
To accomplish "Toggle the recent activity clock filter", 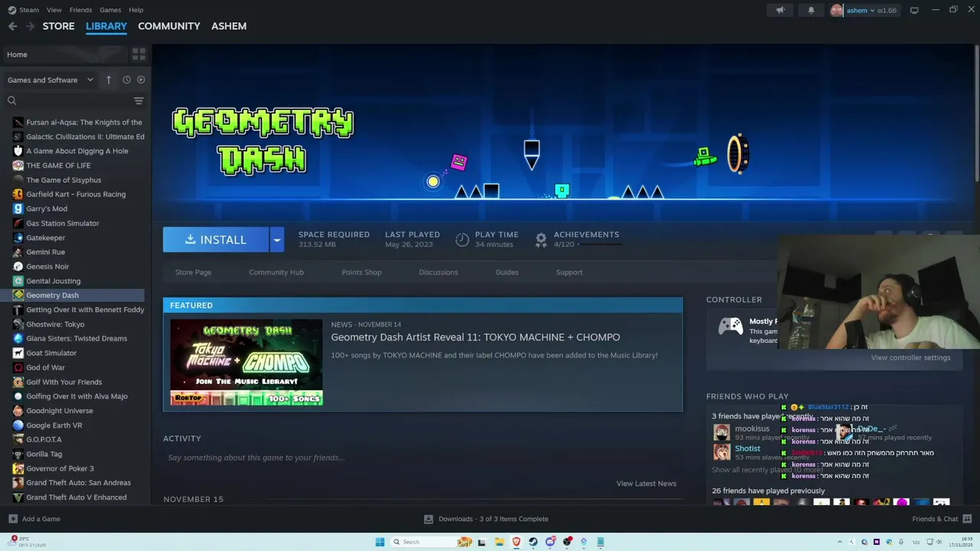I will pos(126,80).
